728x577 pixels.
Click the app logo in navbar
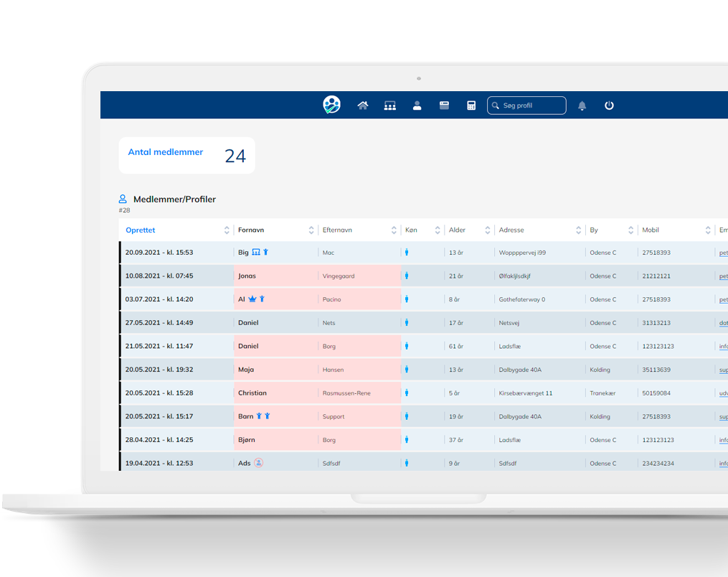(x=331, y=105)
